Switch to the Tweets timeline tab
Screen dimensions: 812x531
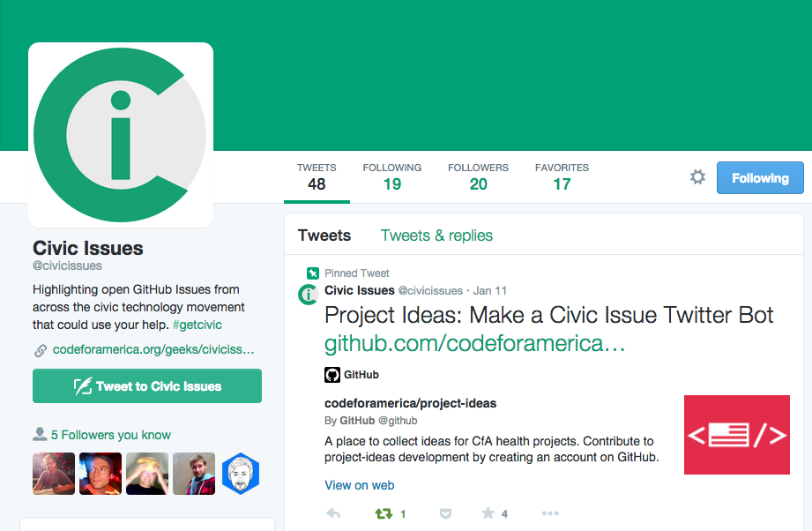click(324, 236)
